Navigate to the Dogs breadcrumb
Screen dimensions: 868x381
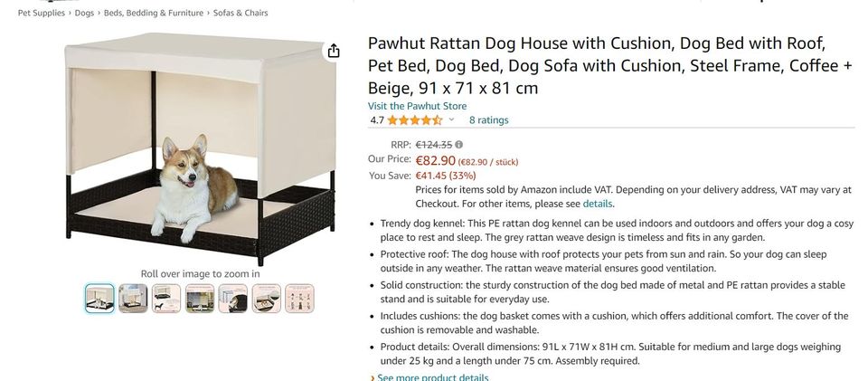point(84,13)
